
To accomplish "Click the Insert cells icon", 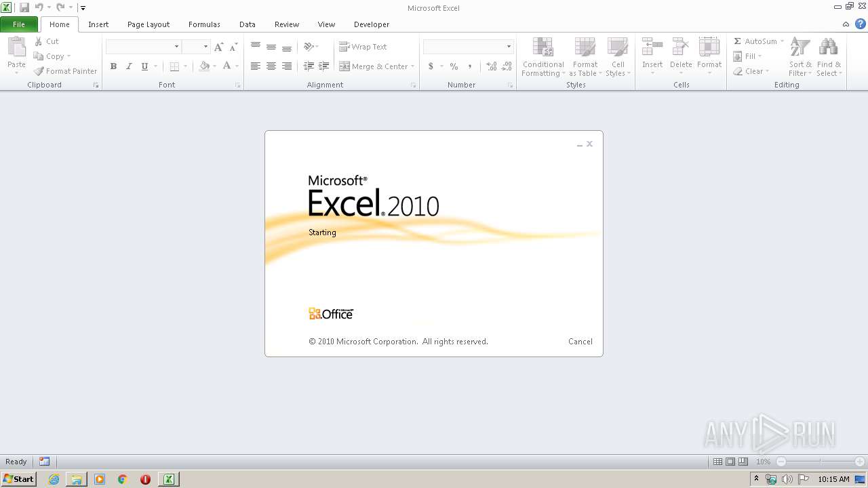I will (x=652, y=46).
